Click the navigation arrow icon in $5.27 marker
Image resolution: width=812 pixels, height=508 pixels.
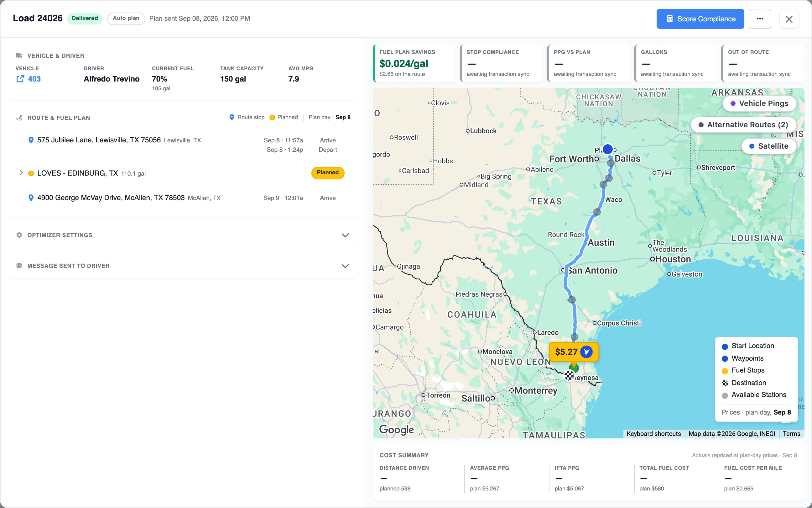[586, 352]
